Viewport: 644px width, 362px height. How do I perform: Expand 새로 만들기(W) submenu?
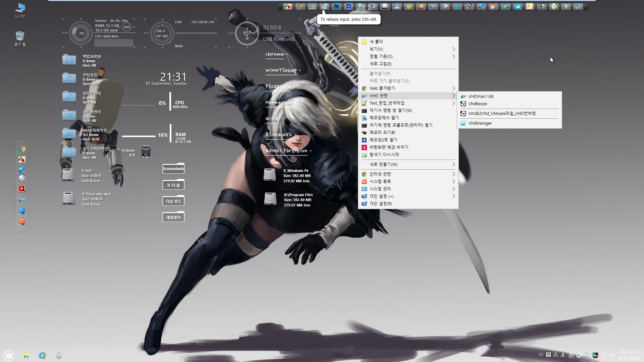coord(408,165)
